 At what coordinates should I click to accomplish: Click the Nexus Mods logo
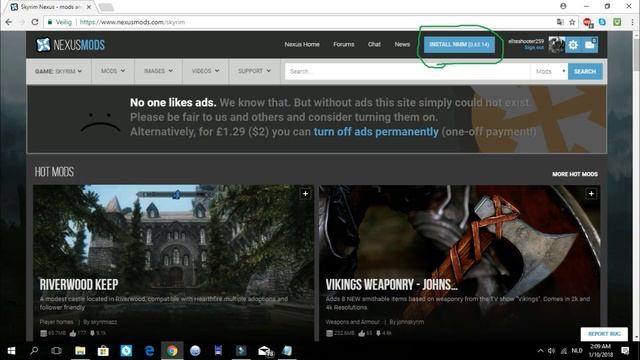pos(70,44)
